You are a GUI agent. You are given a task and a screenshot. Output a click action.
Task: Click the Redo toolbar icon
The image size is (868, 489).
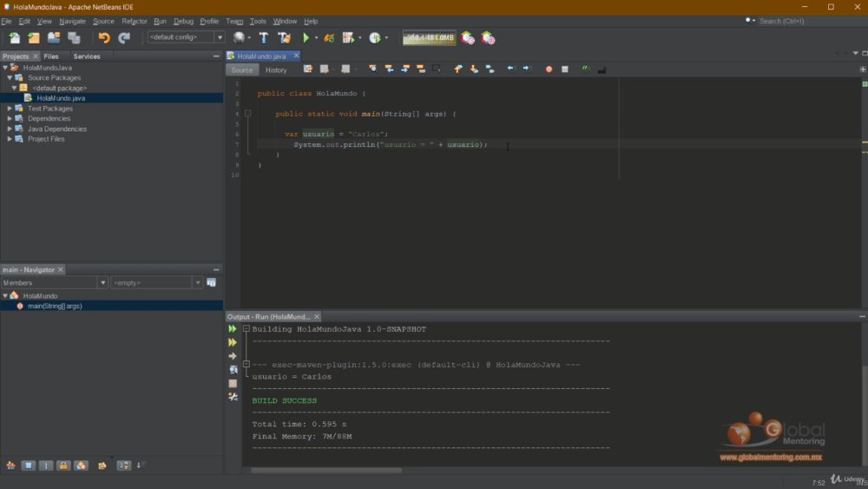pyautogui.click(x=124, y=37)
